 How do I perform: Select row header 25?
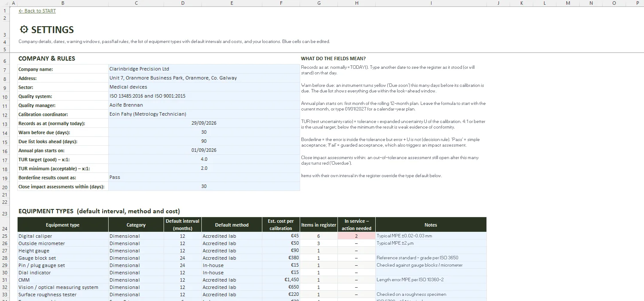tap(5, 236)
